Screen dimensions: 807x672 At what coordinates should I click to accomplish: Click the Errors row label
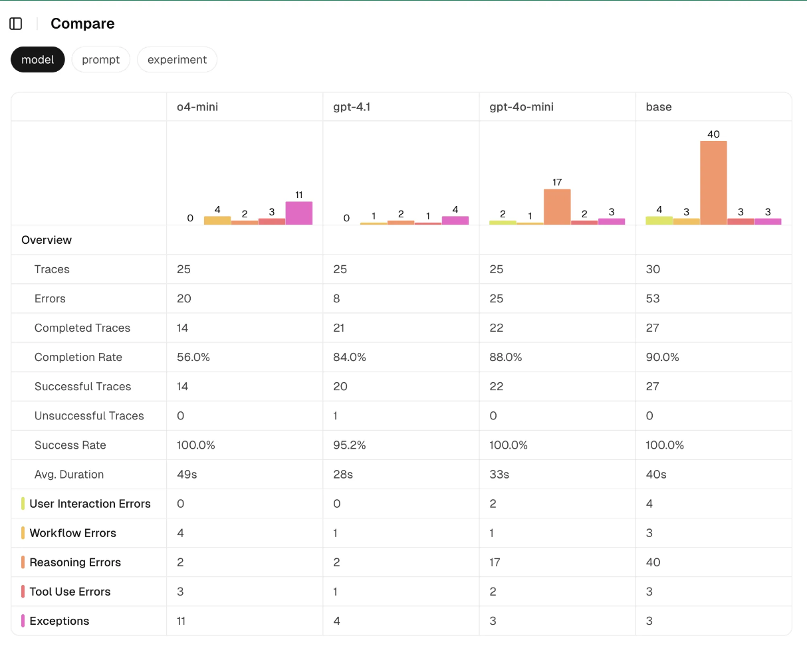50,298
